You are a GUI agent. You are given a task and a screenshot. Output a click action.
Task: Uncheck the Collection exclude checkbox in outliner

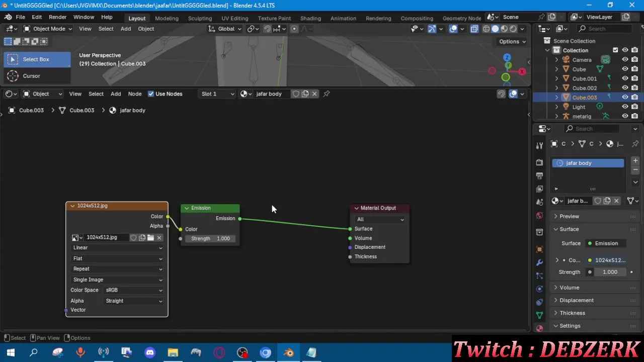(615, 50)
